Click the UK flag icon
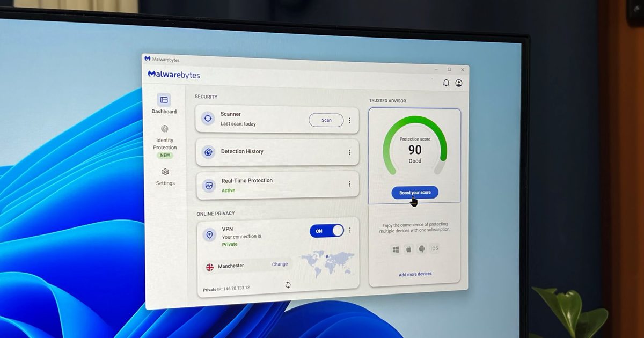 click(x=210, y=267)
